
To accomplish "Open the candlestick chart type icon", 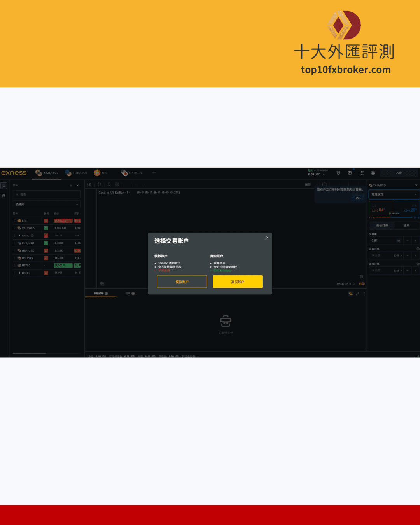I will click(x=100, y=184).
